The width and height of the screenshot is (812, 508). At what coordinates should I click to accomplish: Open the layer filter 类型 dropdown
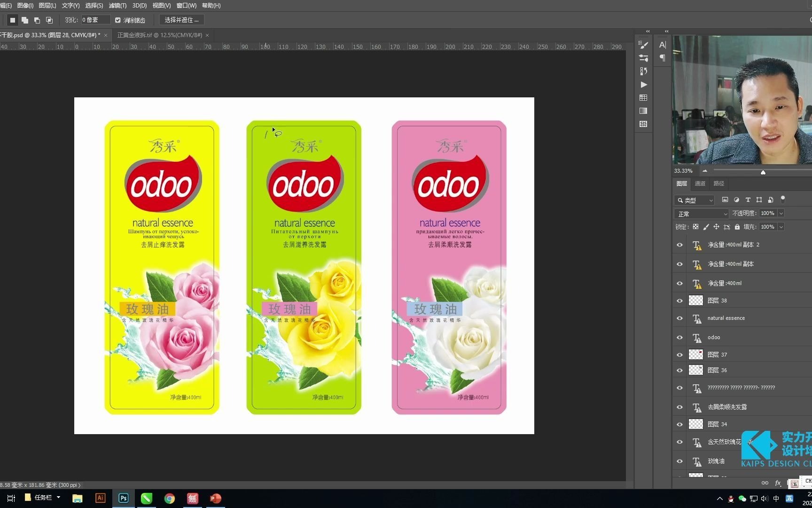tap(694, 200)
